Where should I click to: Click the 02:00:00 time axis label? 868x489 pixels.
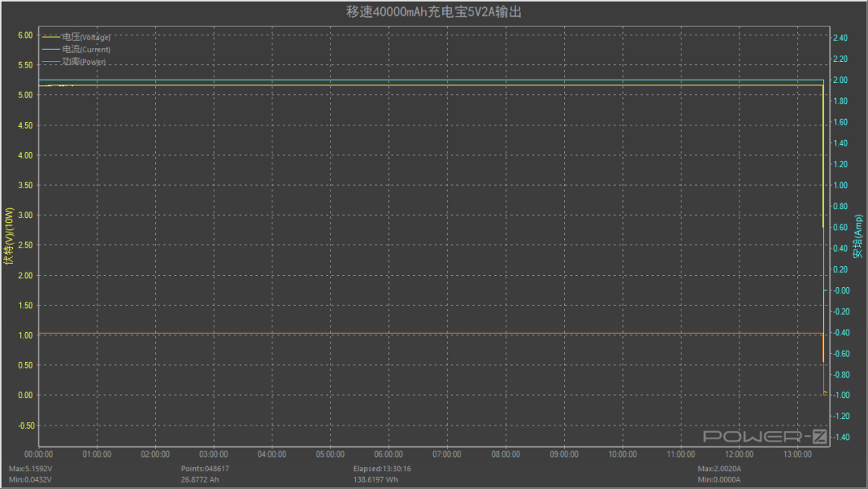point(155,454)
